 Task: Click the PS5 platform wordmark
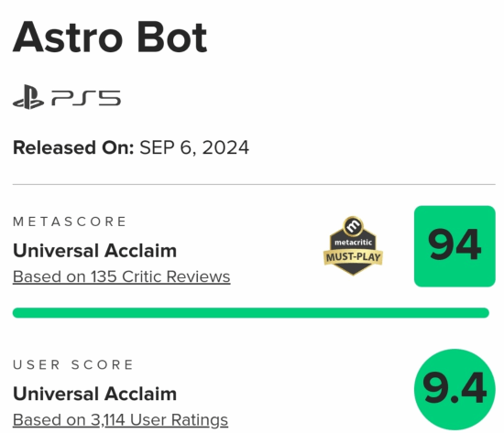coord(86,98)
